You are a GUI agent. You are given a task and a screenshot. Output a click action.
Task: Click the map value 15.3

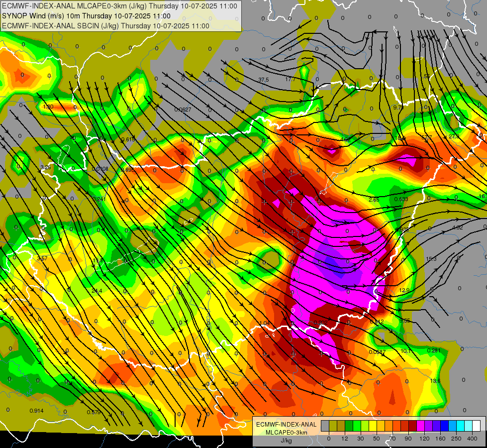[431, 259]
